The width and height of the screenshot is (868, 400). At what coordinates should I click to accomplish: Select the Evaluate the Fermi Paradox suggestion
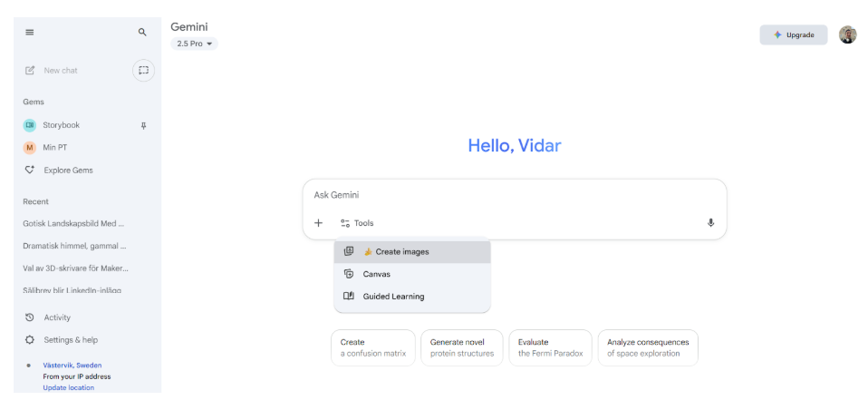[550, 347]
